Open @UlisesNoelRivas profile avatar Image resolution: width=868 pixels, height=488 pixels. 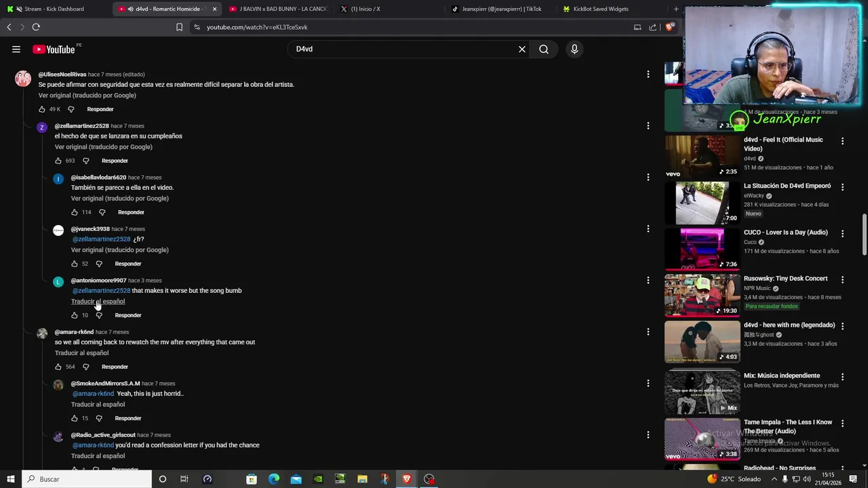click(x=23, y=79)
